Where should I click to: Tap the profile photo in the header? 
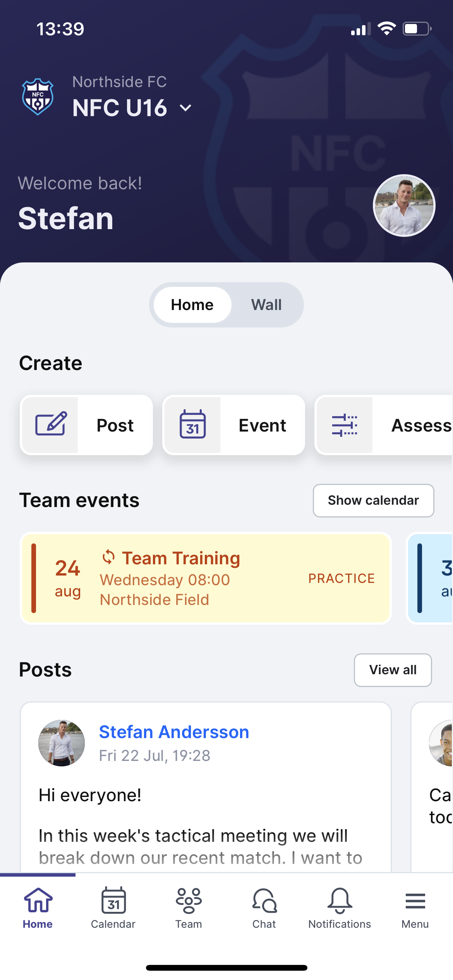coord(404,205)
